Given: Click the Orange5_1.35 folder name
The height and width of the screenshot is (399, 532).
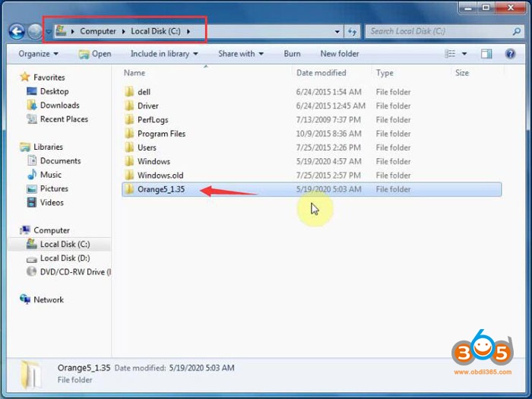Looking at the screenshot, I should [x=161, y=189].
